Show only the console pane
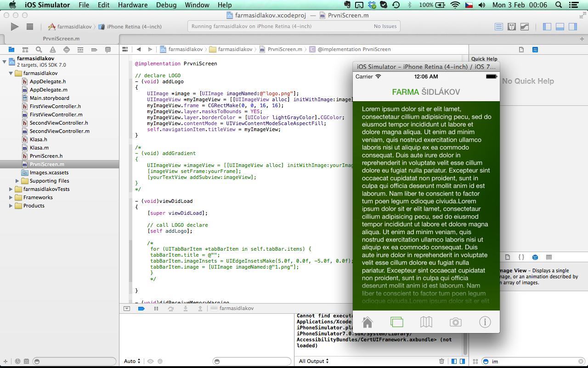 pyautogui.click(x=462, y=362)
